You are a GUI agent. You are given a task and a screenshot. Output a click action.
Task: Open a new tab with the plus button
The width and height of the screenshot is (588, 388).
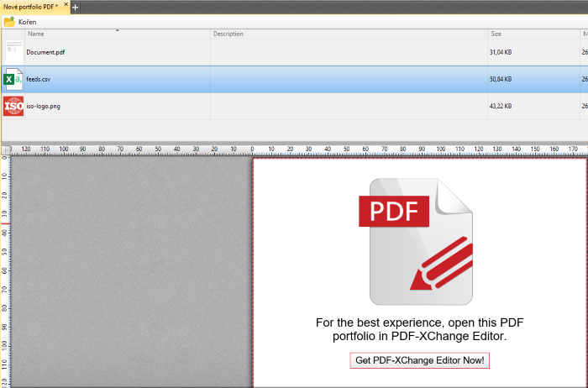click(x=75, y=7)
